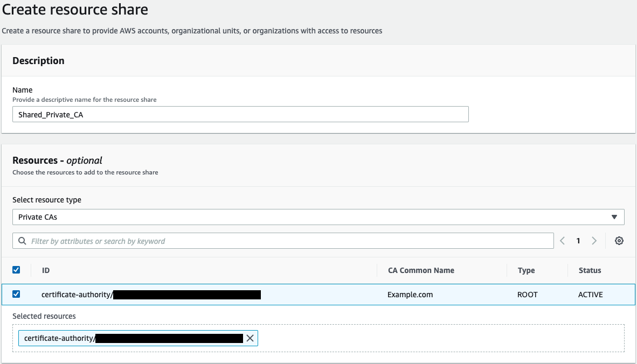Open the Private CAs resource type dropdown
Image resolution: width=637 pixels, height=364 pixels.
318,216
